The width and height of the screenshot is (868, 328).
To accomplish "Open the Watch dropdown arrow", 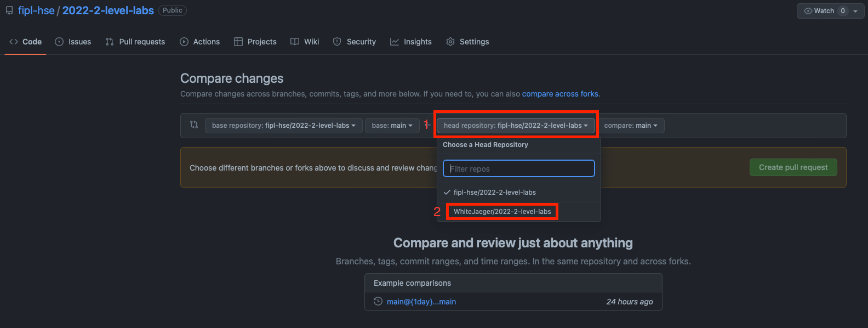I will point(855,11).
